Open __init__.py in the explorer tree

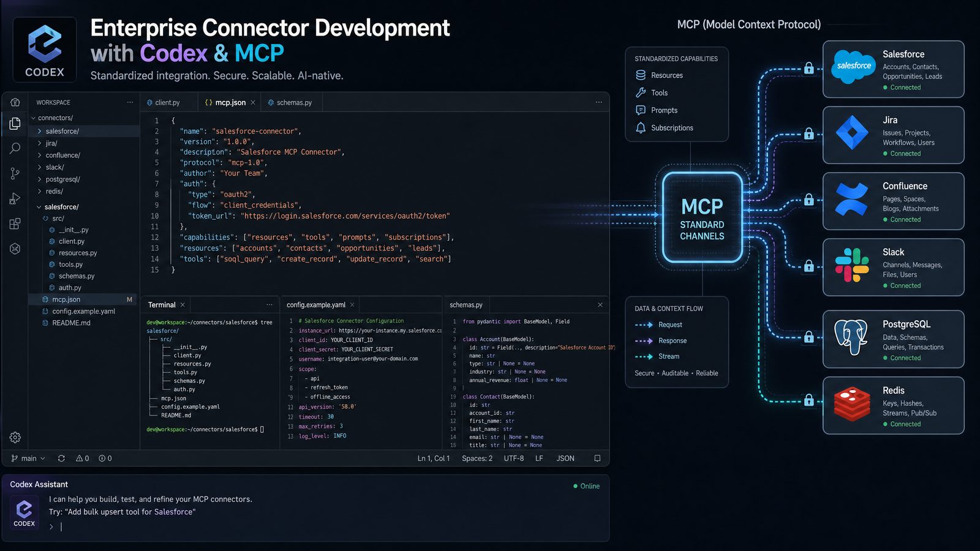click(84, 230)
